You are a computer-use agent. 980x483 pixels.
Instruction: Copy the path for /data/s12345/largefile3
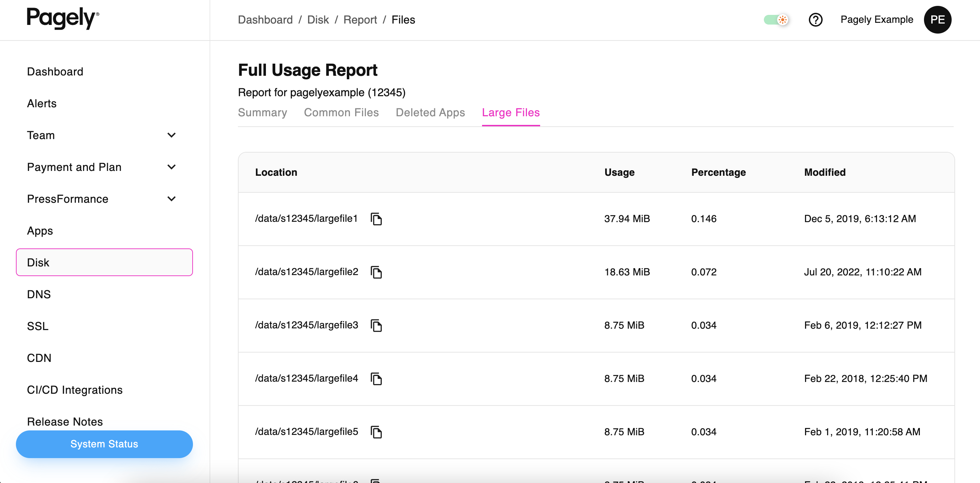pyautogui.click(x=376, y=326)
